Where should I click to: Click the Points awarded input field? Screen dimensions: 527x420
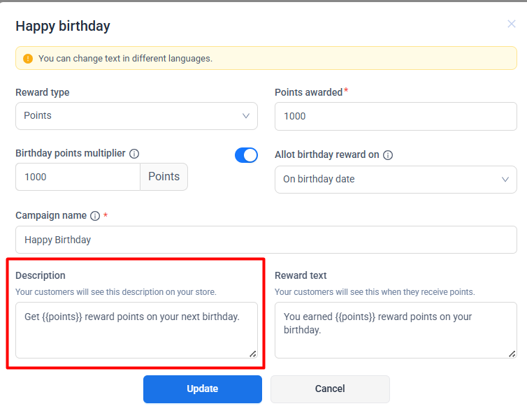click(x=396, y=116)
